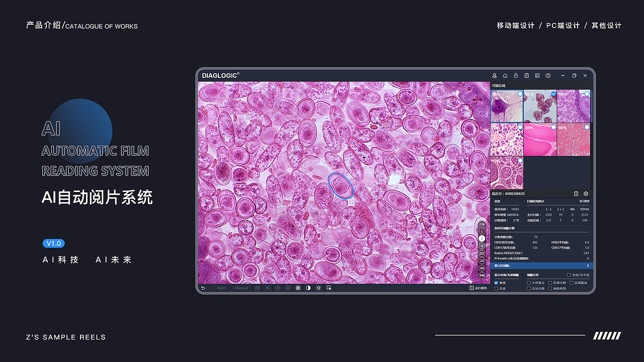
Task: Open the 84% suspicious region thumbnail
Action: (540, 140)
